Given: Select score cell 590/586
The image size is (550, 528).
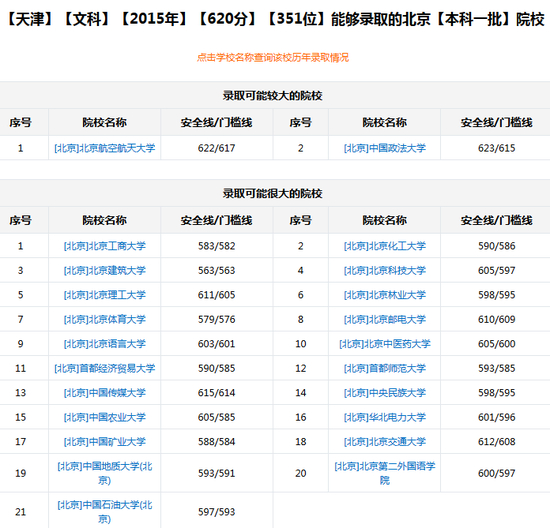Looking at the screenshot, I should click(496, 246).
